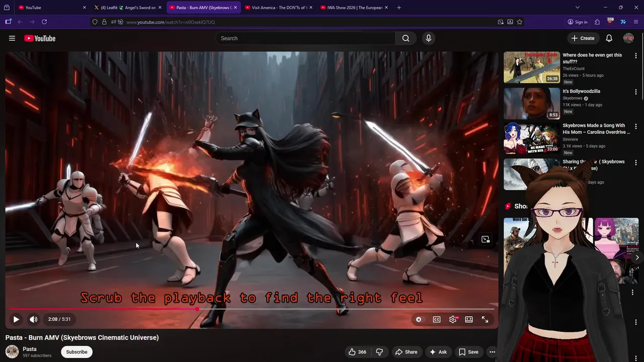Click the tracking protection shield icon
Screen dimensions: 644x362
(95, 22)
